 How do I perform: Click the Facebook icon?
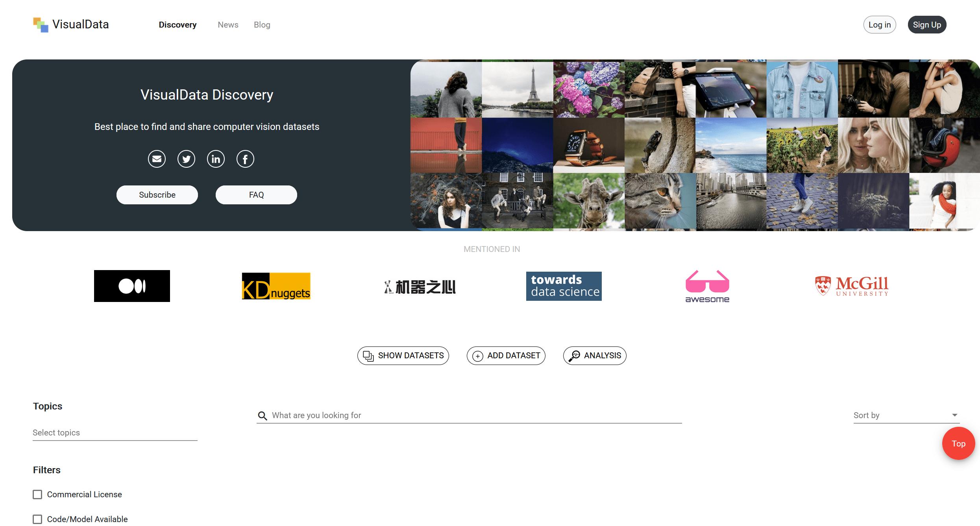click(245, 159)
